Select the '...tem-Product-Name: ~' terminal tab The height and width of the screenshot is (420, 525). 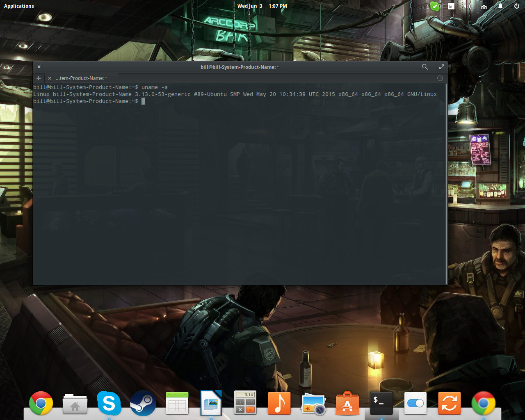pos(82,78)
